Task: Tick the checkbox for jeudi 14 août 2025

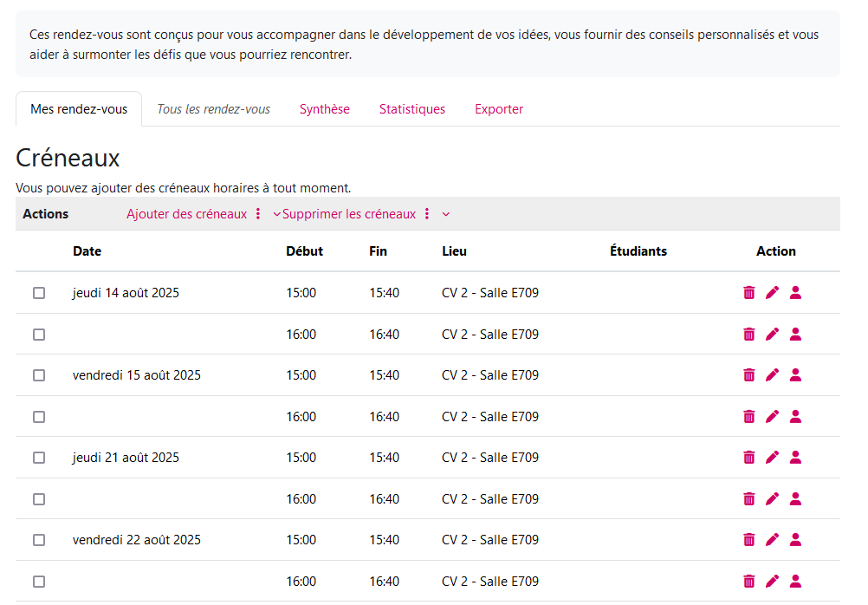Action: pyautogui.click(x=39, y=293)
